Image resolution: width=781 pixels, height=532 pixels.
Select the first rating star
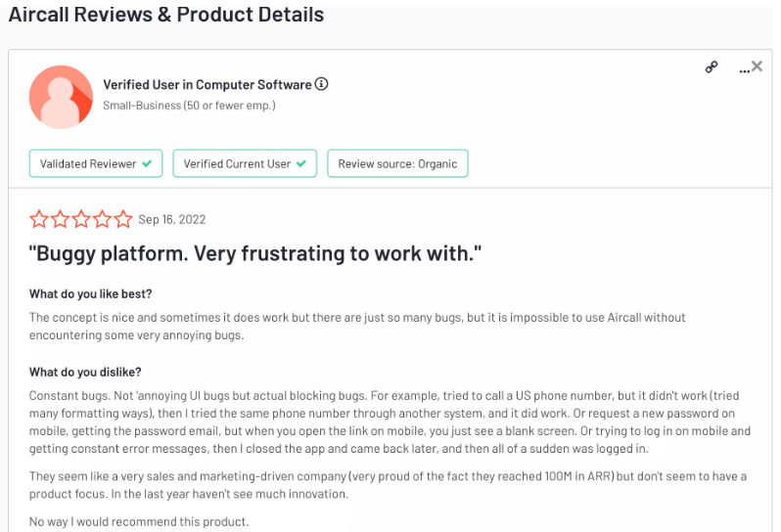39,219
